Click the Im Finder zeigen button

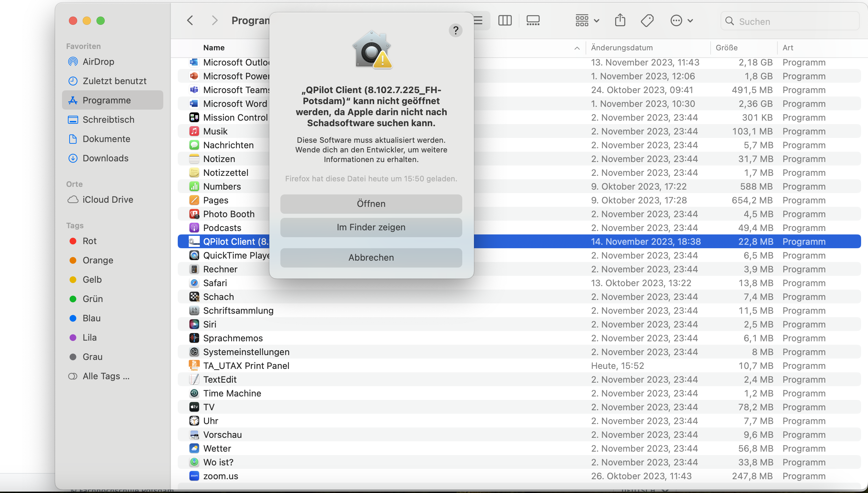click(x=371, y=227)
